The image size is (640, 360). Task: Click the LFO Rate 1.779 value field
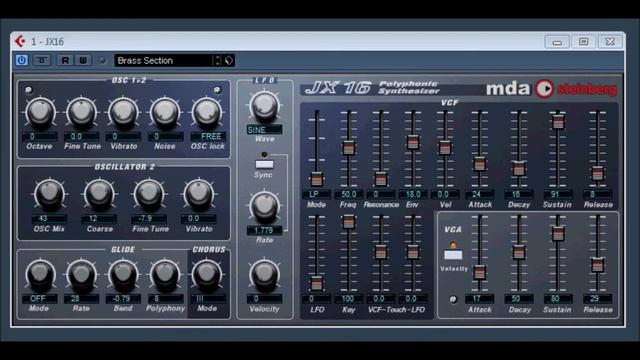tap(264, 231)
